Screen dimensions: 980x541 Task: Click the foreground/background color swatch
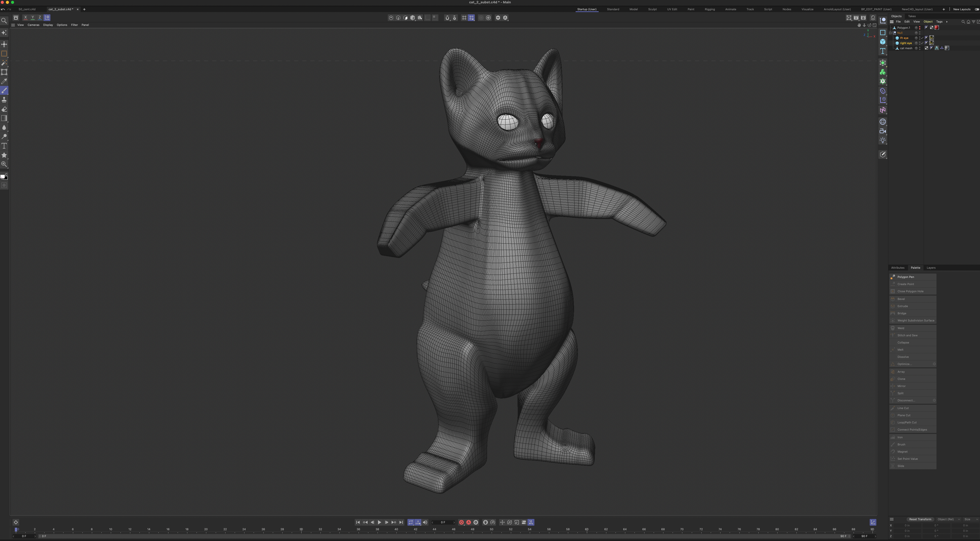(x=4, y=177)
